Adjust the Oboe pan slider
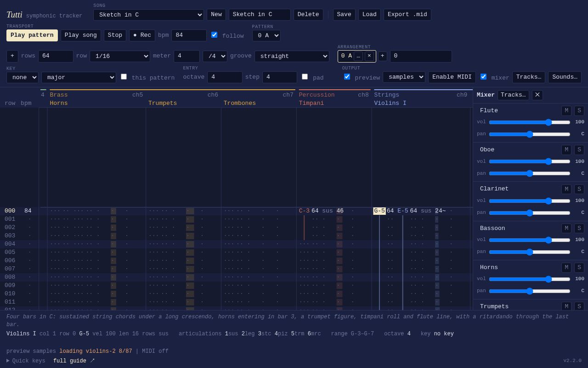Screen dimensions: 588x368 [x=530, y=173]
